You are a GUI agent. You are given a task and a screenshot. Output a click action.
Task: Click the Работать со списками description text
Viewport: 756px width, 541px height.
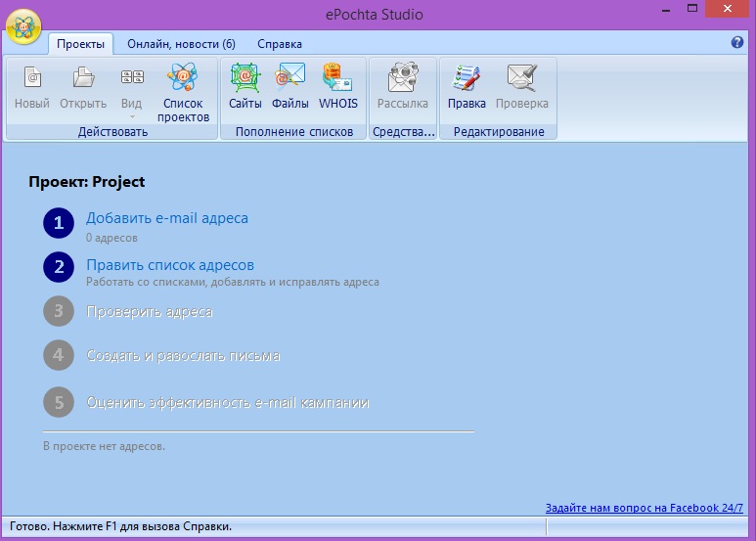click(233, 282)
